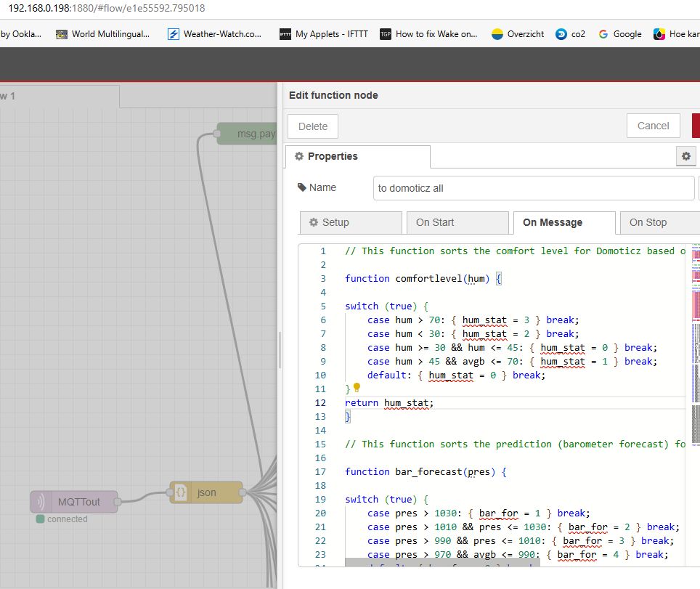Select the MQTTout node in the flow
The image size is (700, 589).
[74, 502]
